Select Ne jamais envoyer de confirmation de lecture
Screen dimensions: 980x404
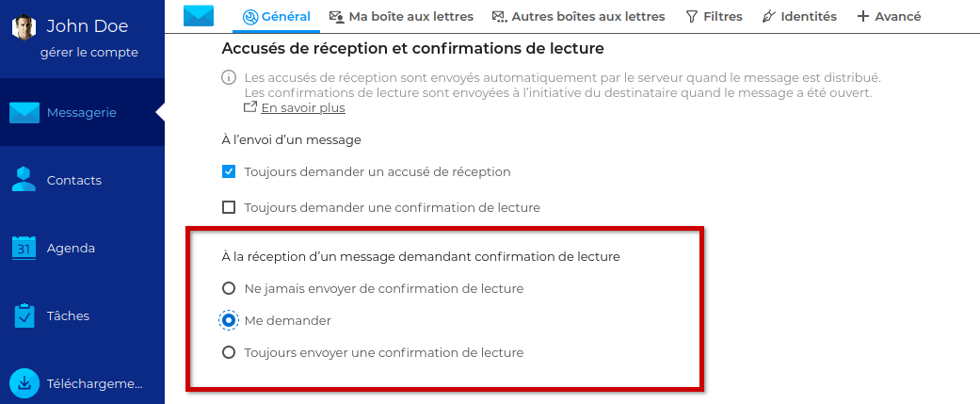(x=229, y=288)
